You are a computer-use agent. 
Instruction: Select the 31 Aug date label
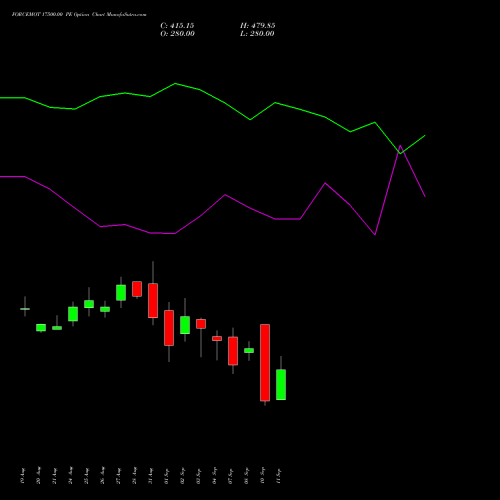[151, 476]
